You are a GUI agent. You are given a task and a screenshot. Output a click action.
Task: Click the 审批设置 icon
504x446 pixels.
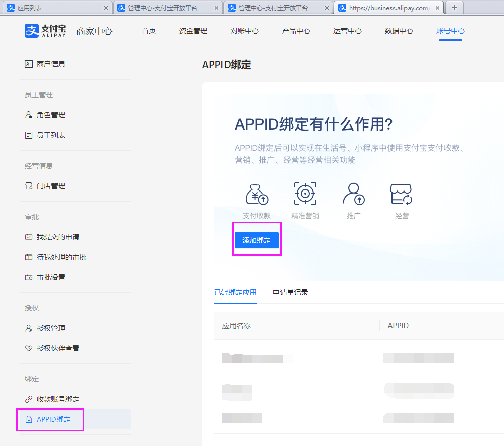pos(29,277)
